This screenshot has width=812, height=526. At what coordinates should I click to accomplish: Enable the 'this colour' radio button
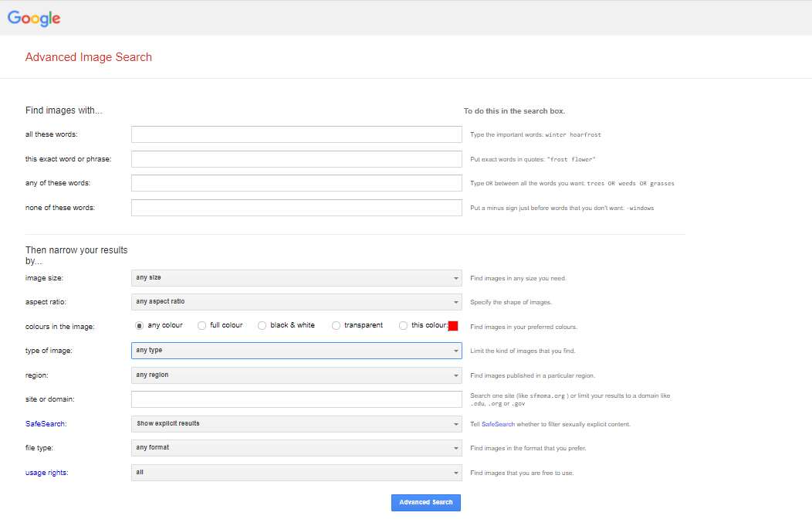[x=403, y=326]
